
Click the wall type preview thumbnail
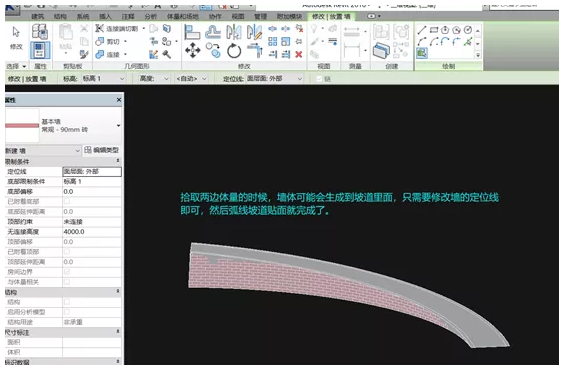click(22, 126)
